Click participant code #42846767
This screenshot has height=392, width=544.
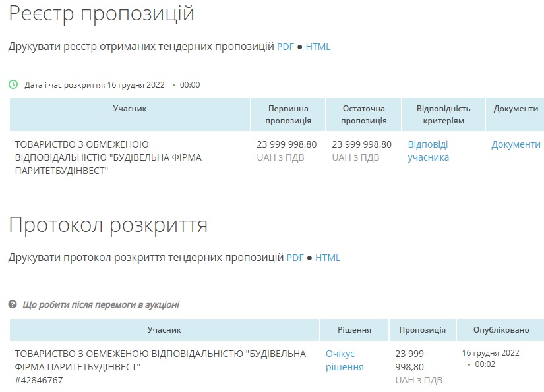point(39,380)
